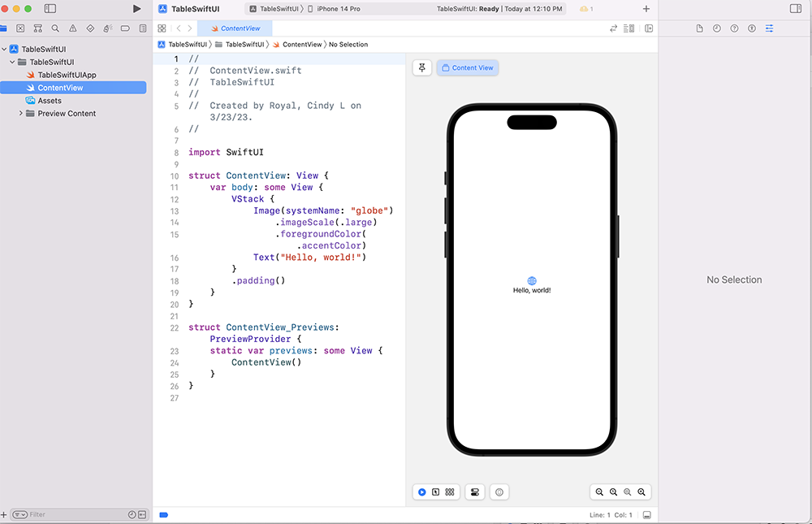Image resolution: width=812 pixels, height=524 pixels.
Task: Open the Source Control navigator icon
Action: pos(20,28)
